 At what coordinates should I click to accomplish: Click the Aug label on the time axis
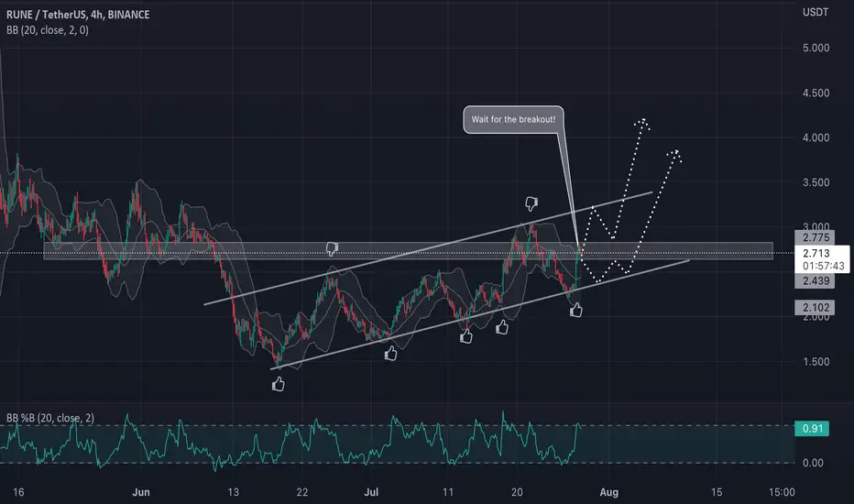click(x=609, y=492)
